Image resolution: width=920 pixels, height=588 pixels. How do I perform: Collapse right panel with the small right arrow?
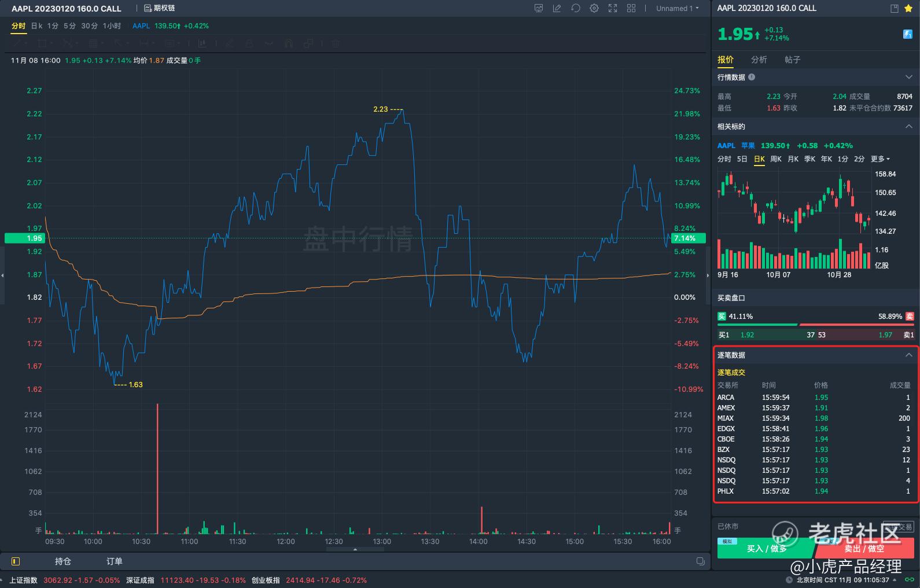coord(708,275)
